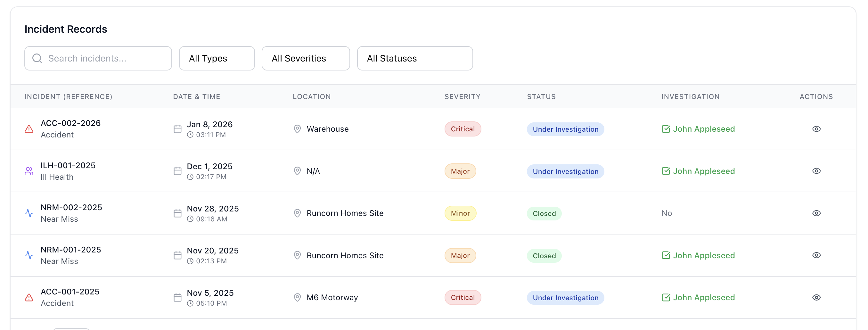Open the All Types filter dropdown
This screenshot has width=868, height=330.
point(217,58)
